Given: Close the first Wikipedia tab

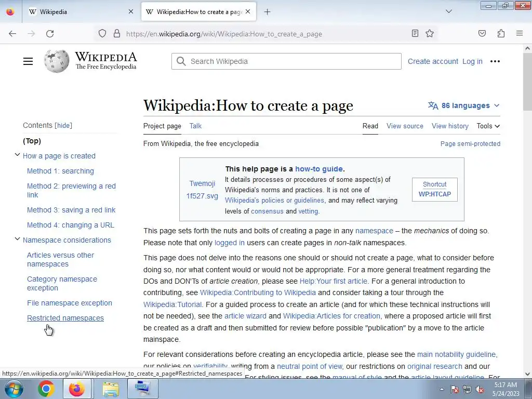Looking at the screenshot, I should point(131,11).
